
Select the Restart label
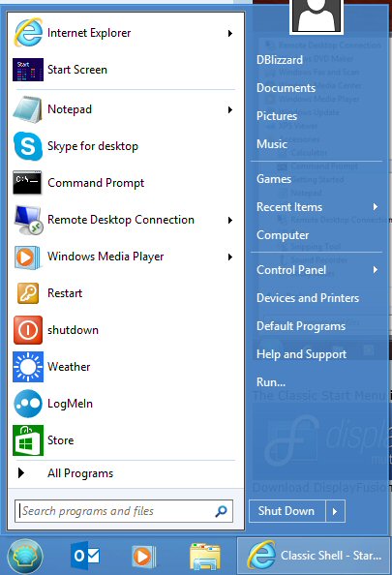(x=65, y=293)
